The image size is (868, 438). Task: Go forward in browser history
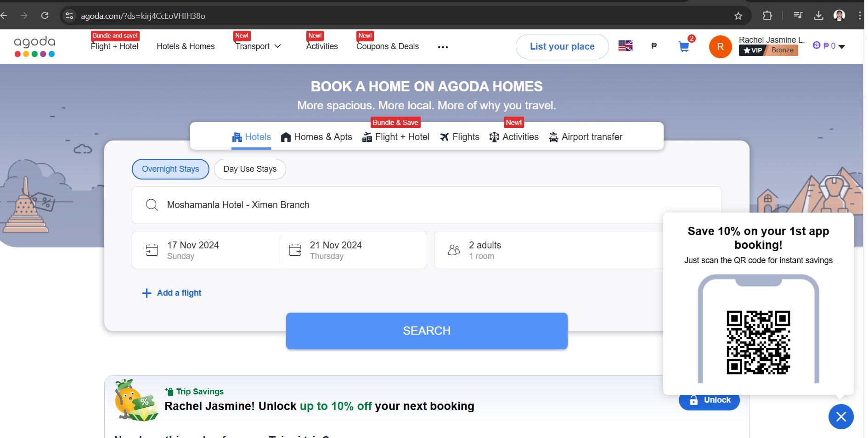24,16
